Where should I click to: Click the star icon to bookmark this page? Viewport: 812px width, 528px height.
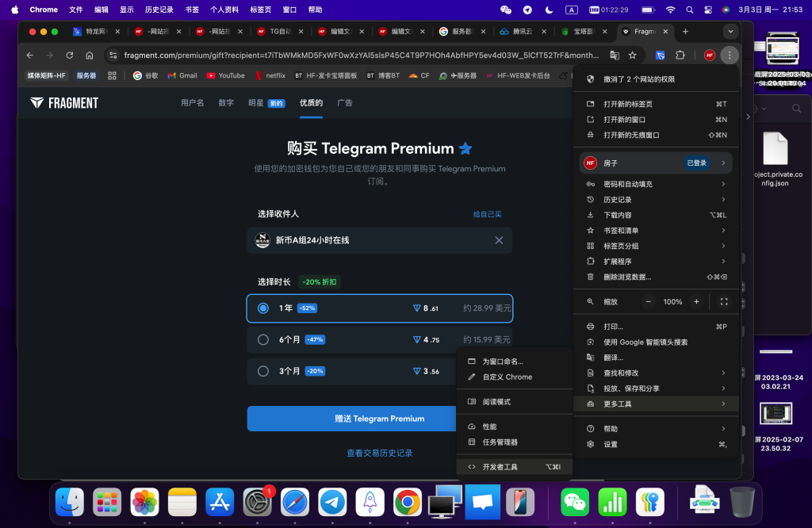coord(632,57)
